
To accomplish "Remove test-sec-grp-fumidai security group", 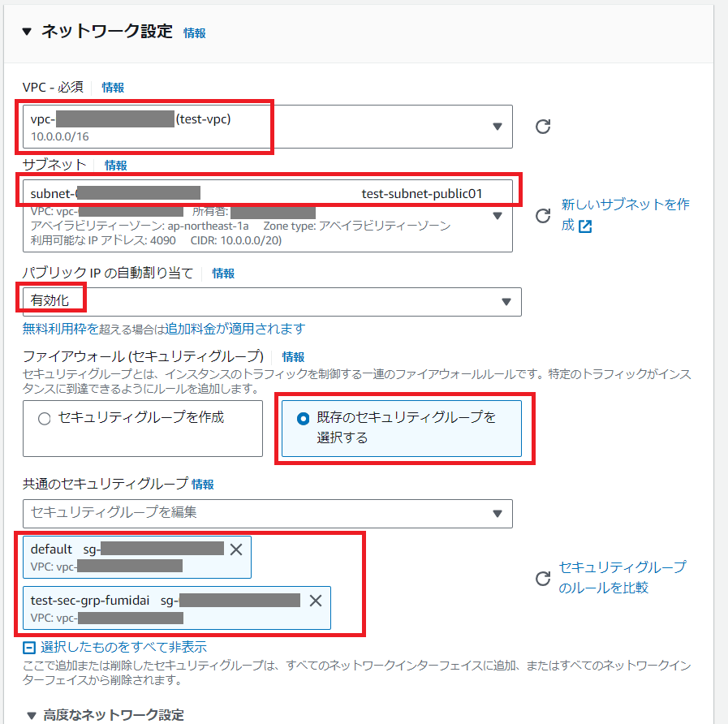I will point(316,601).
